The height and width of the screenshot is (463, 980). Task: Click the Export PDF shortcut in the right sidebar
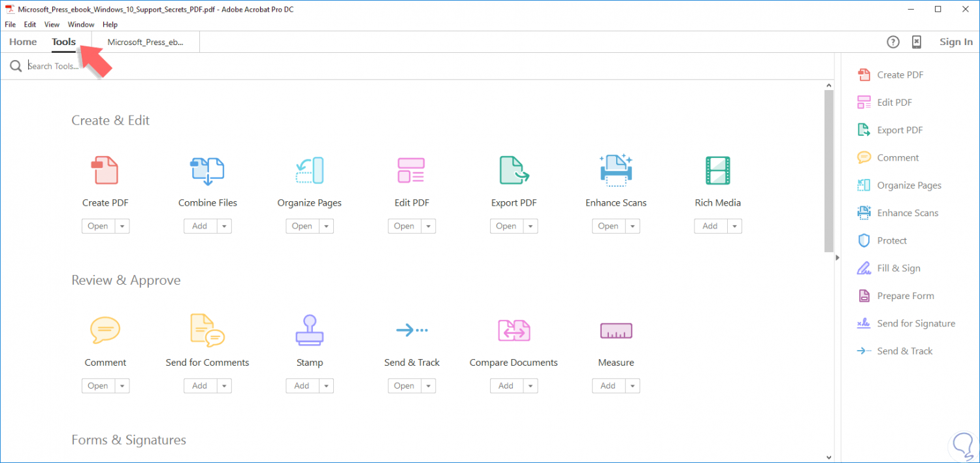890,130
